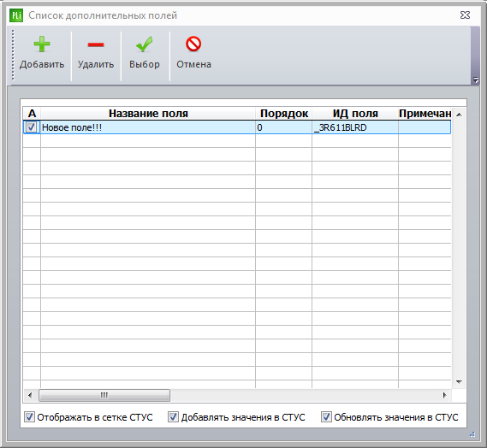
Task: Click the red Отмена prohibition icon
Action: point(193,44)
